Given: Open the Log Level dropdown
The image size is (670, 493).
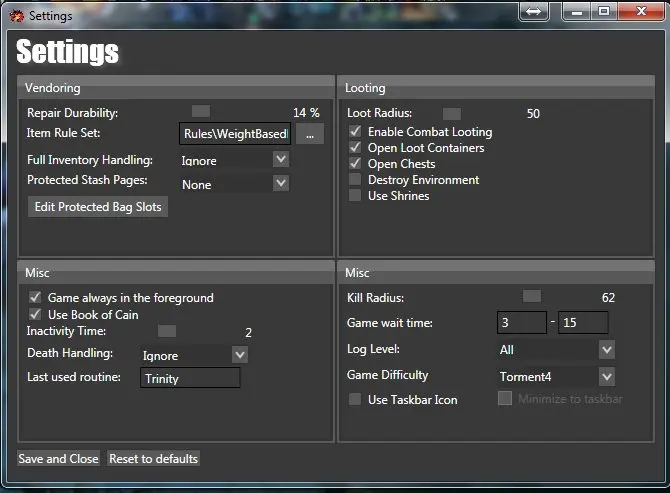Looking at the screenshot, I should pos(606,349).
